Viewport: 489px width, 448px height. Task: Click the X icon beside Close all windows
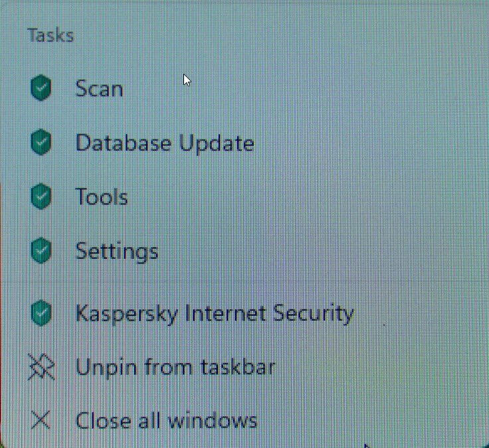pyautogui.click(x=41, y=420)
